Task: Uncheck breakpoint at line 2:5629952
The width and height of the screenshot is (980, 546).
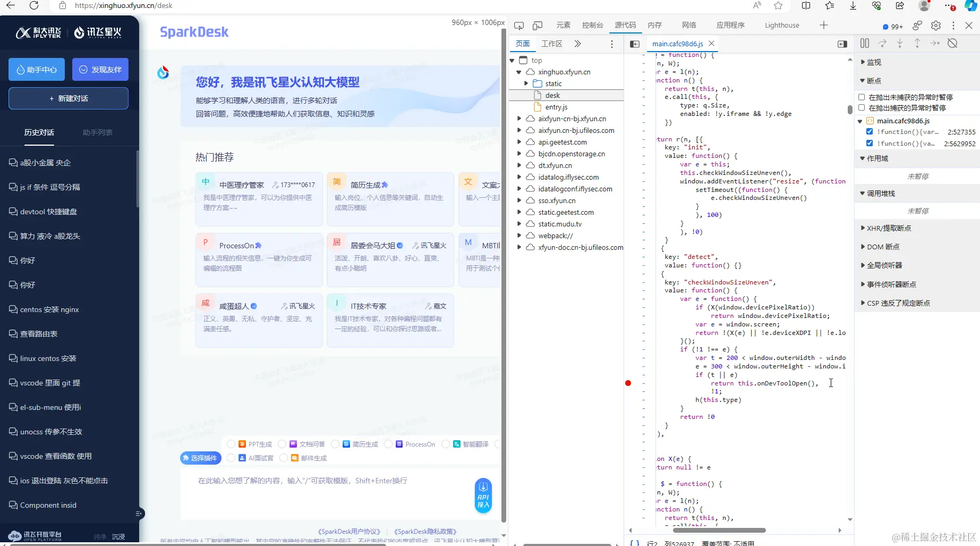Action: (x=870, y=143)
